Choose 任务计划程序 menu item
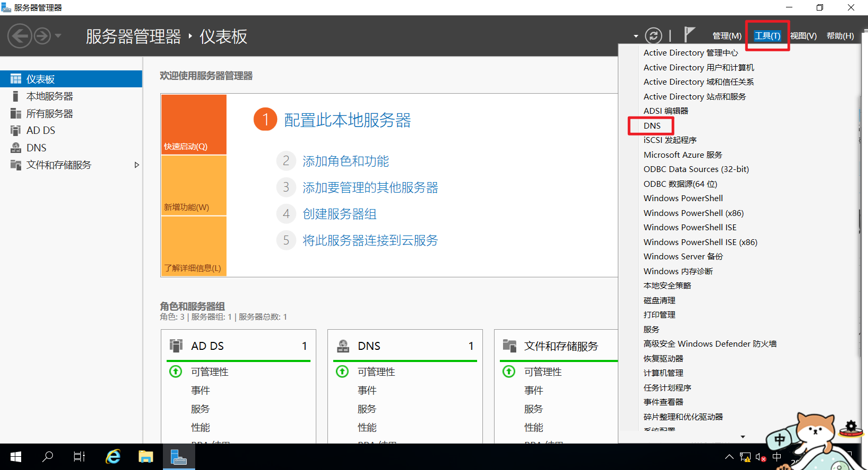The image size is (868, 470). click(x=668, y=387)
